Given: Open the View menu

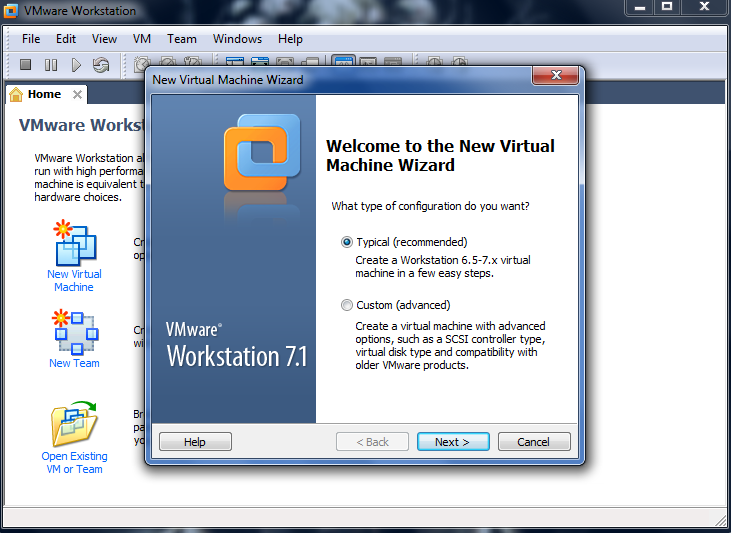Looking at the screenshot, I should 104,39.
